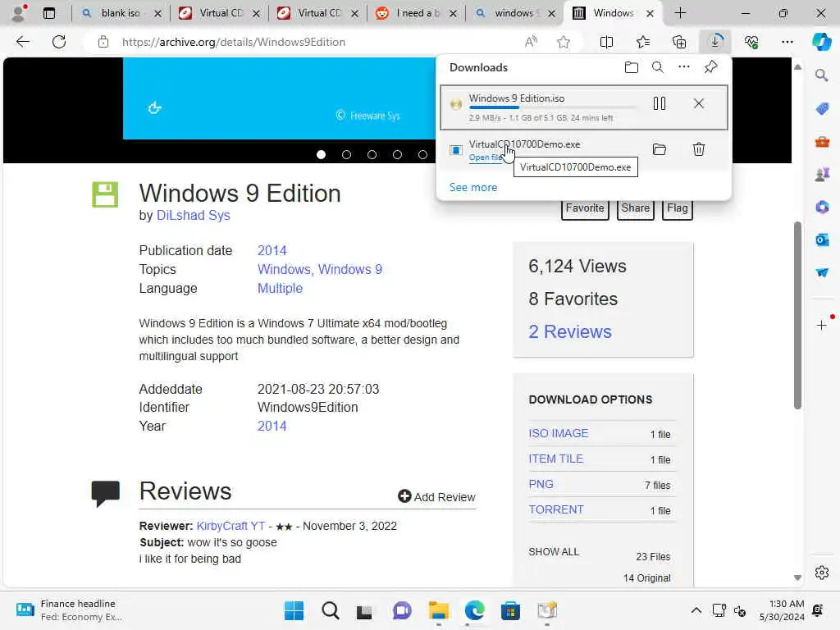The width and height of the screenshot is (840, 630).
Task: Open reviewer KirbyCraft YT profile
Action: point(231,526)
